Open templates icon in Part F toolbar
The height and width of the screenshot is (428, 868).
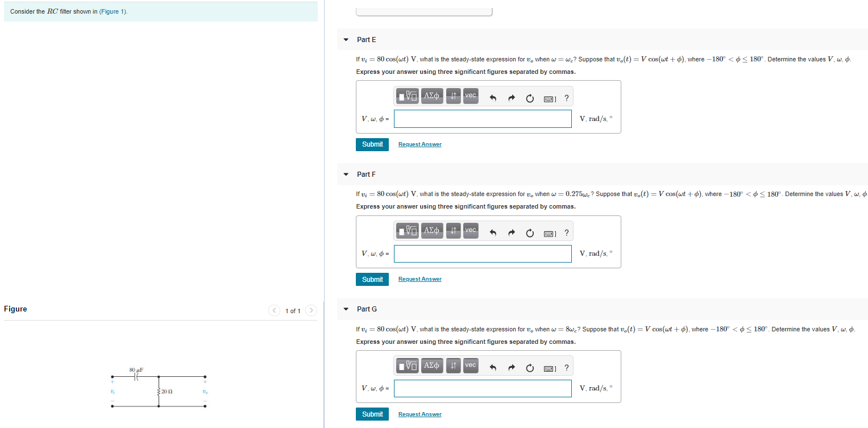click(x=408, y=231)
